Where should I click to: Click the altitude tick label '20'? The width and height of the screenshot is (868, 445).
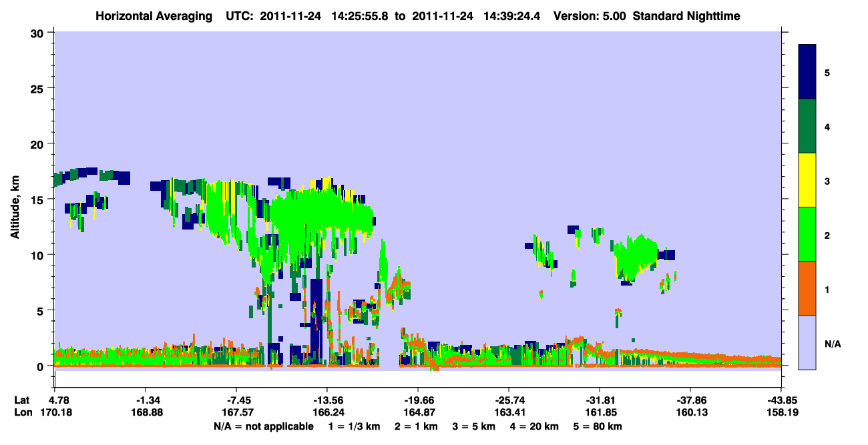39,143
